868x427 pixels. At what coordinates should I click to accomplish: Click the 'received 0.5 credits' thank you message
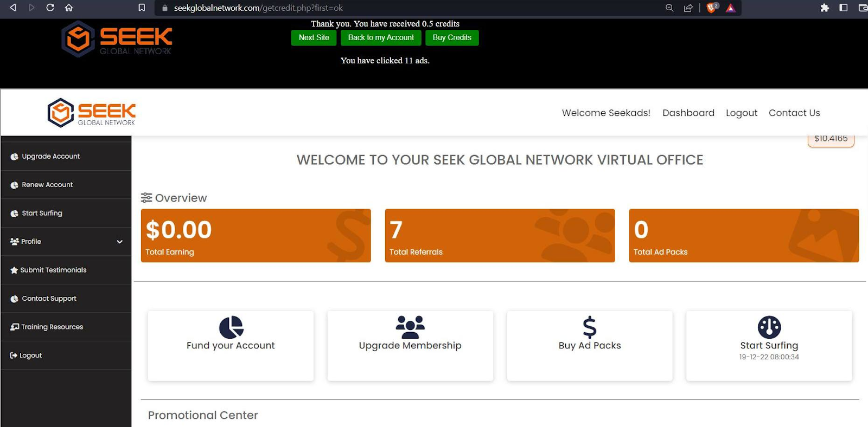tap(385, 24)
